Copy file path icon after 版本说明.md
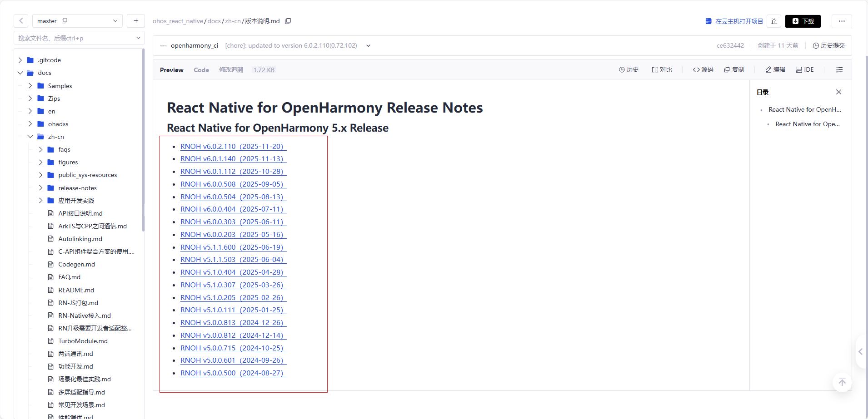Viewport: 868px width, 419px height. point(288,21)
